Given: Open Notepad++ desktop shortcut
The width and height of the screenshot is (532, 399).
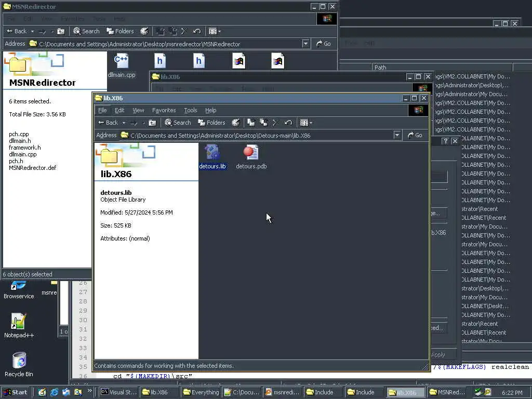Looking at the screenshot, I should [x=19, y=325].
